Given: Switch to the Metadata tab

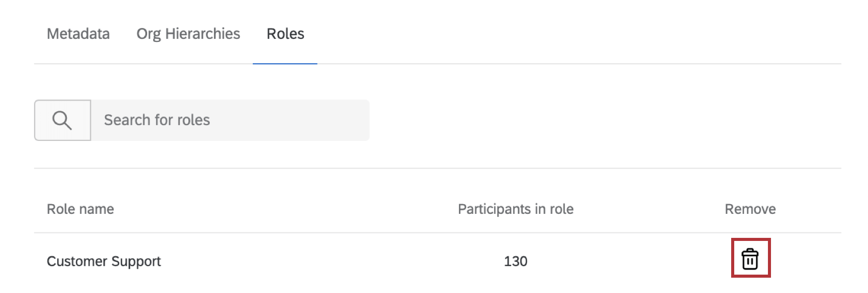Looking at the screenshot, I should [78, 34].
